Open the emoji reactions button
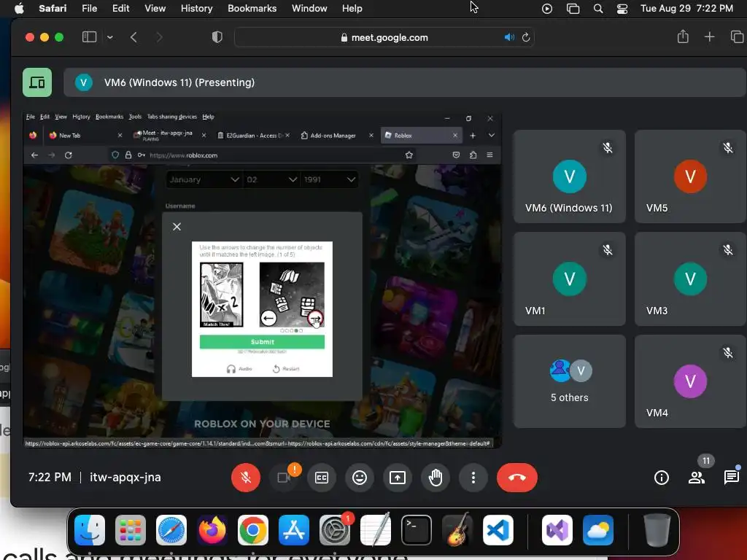 point(360,477)
